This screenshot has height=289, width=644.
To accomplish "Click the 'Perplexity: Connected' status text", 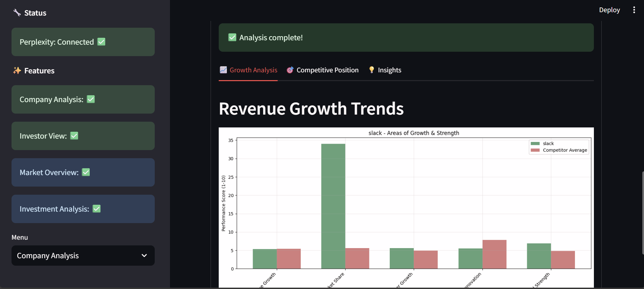I will [x=57, y=42].
